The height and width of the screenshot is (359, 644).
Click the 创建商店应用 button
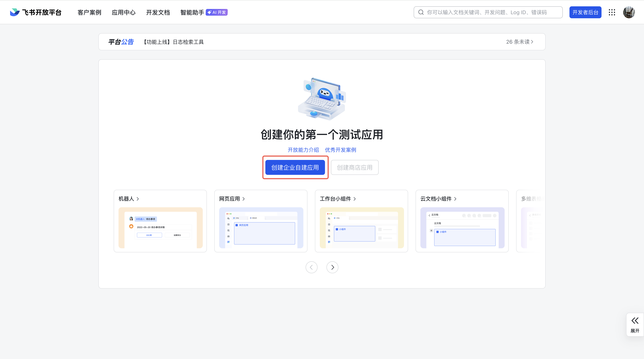point(354,167)
